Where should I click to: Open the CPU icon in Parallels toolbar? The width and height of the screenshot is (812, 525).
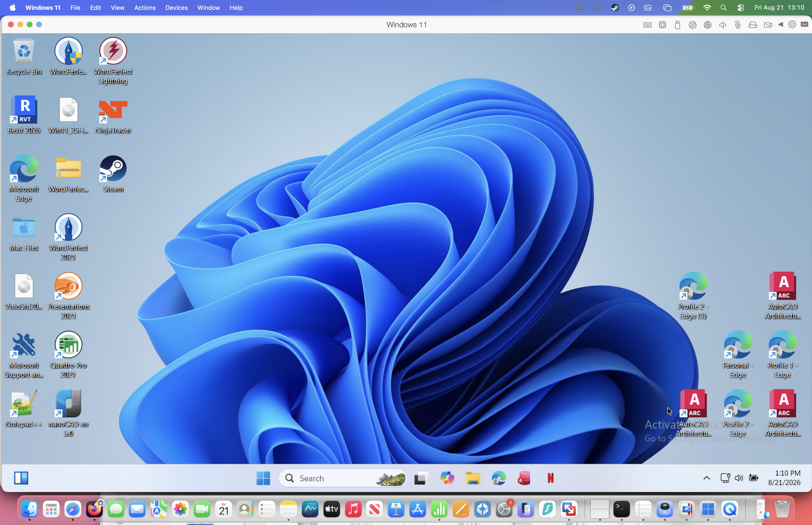tap(662, 24)
